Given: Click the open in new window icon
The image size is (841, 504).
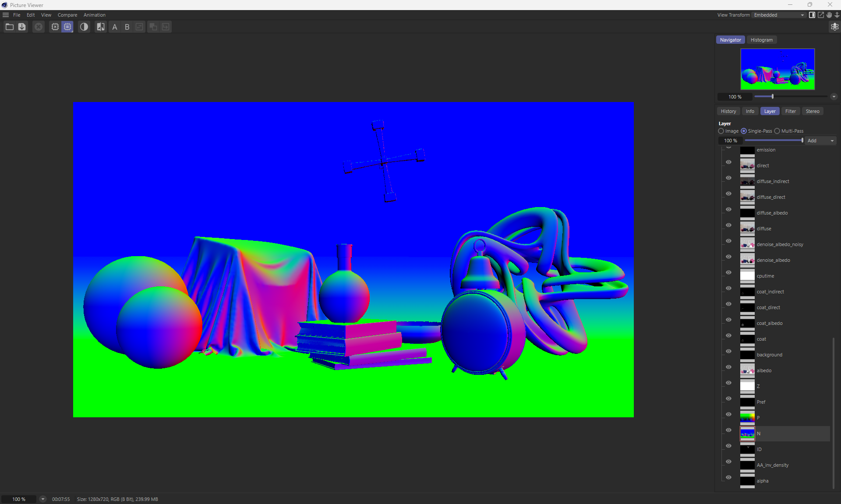Looking at the screenshot, I should click(x=821, y=15).
